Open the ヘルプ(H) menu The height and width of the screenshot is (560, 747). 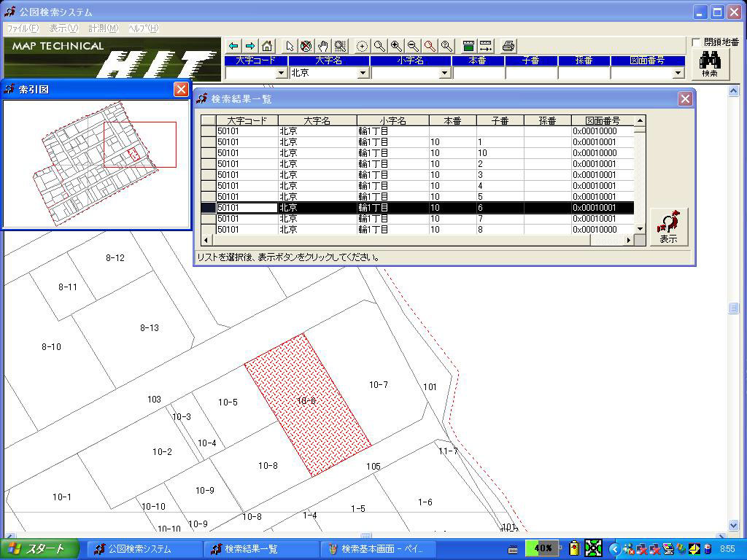click(x=144, y=28)
